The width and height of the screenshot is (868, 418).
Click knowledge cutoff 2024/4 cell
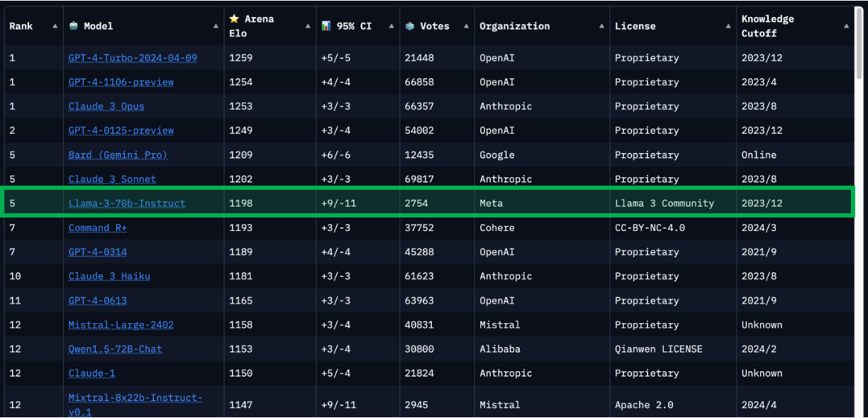759,405
